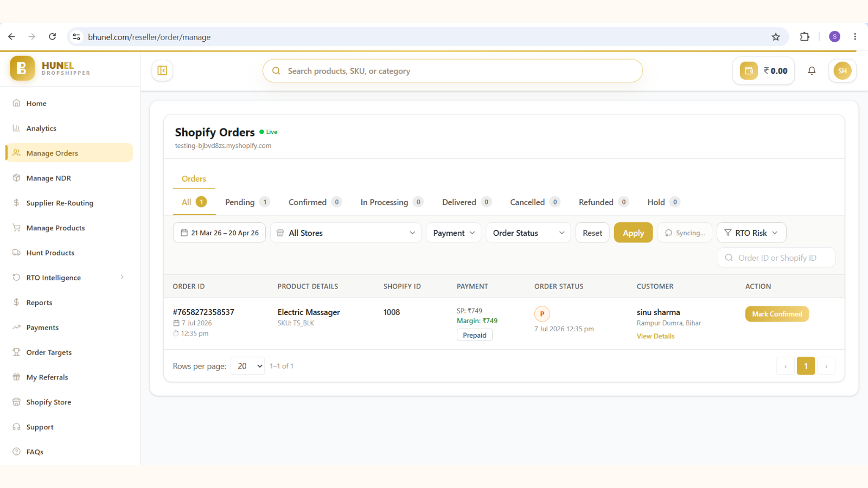Switch to the Pending tab
The width and height of the screenshot is (868, 488).
[x=247, y=202]
